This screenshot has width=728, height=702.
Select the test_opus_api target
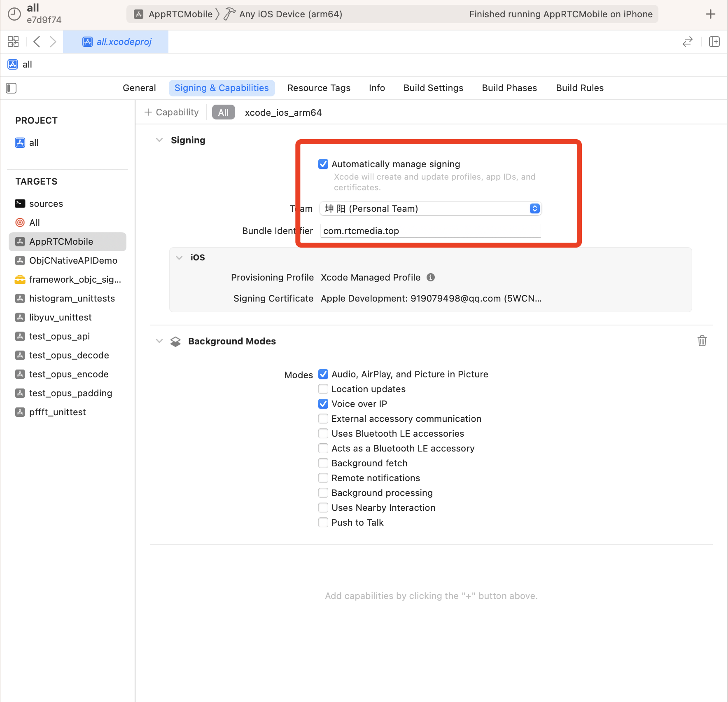pyautogui.click(x=68, y=336)
